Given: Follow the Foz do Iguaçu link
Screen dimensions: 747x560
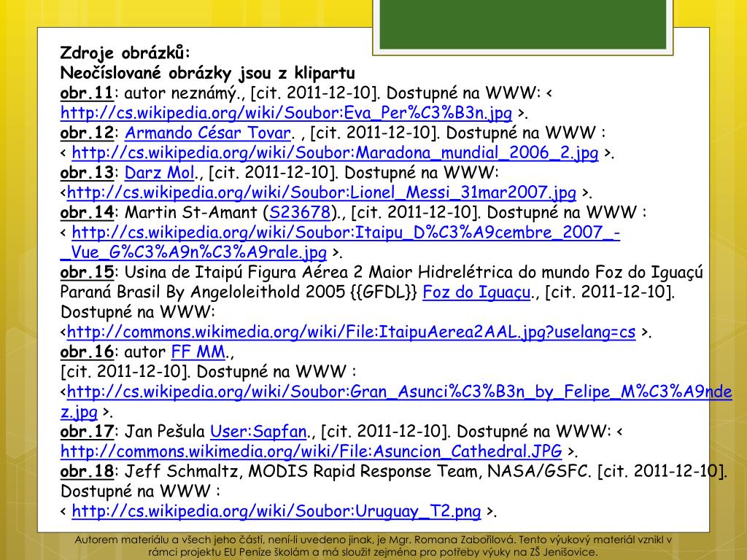Looking at the screenshot, I should [476, 292].
